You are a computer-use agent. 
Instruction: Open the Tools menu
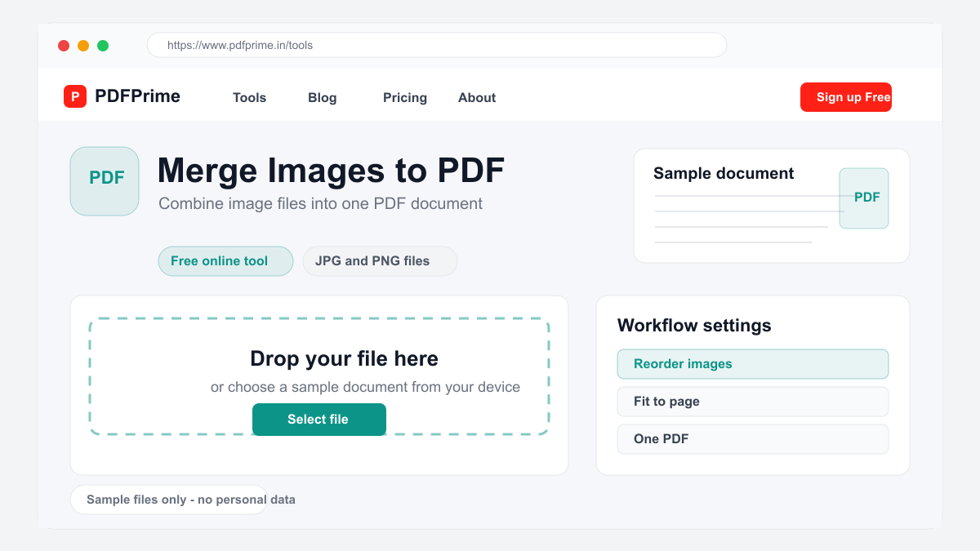249,97
